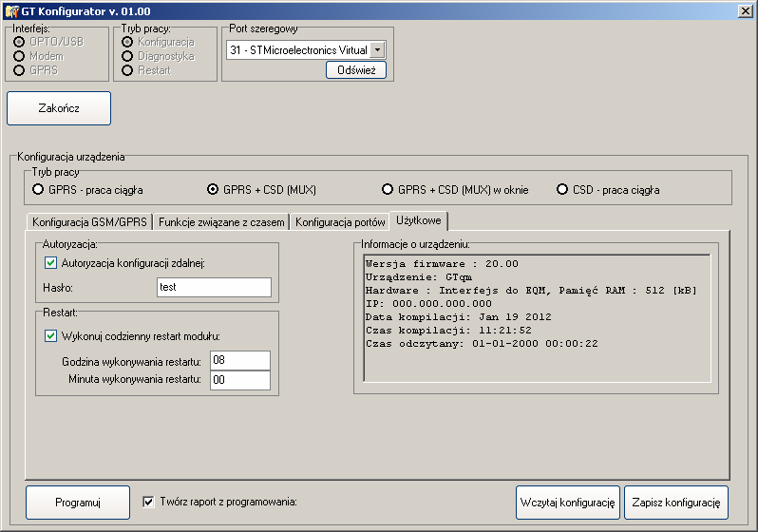758x532 pixels.
Task: Switch to Konfiguracja GSM/GPRS tab
Action: pos(89,222)
